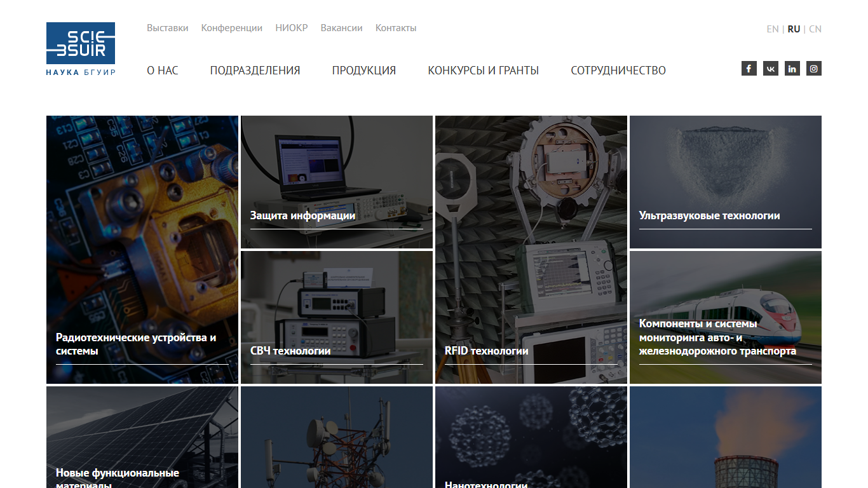
Task: Open the ПРОДУКЦИЯ menu
Action: tap(364, 71)
